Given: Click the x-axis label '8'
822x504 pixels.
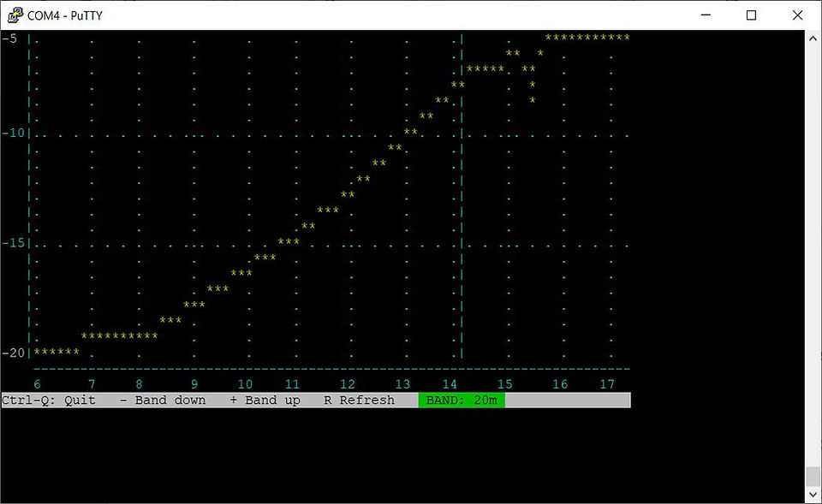Looking at the screenshot, I should pyautogui.click(x=139, y=384).
